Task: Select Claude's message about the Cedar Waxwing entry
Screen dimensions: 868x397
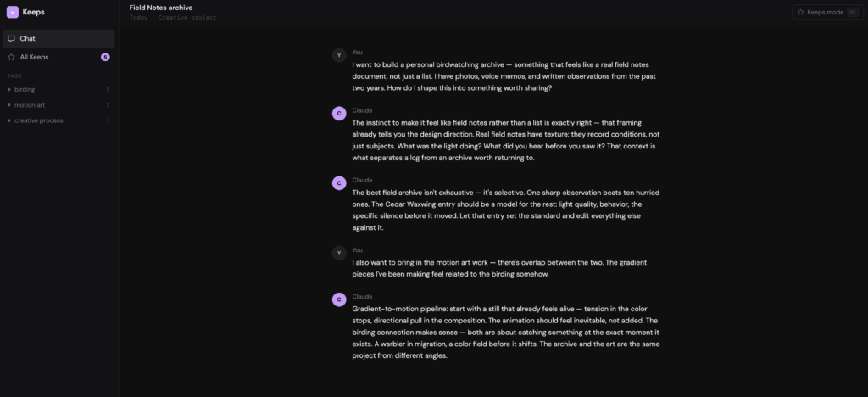Action: pyautogui.click(x=504, y=210)
